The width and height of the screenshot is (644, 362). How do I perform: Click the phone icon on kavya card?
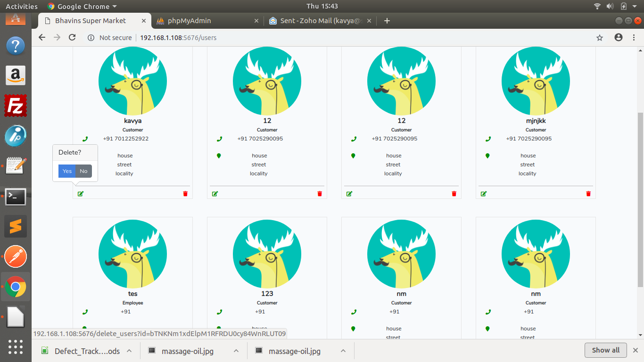[x=85, y=139]
